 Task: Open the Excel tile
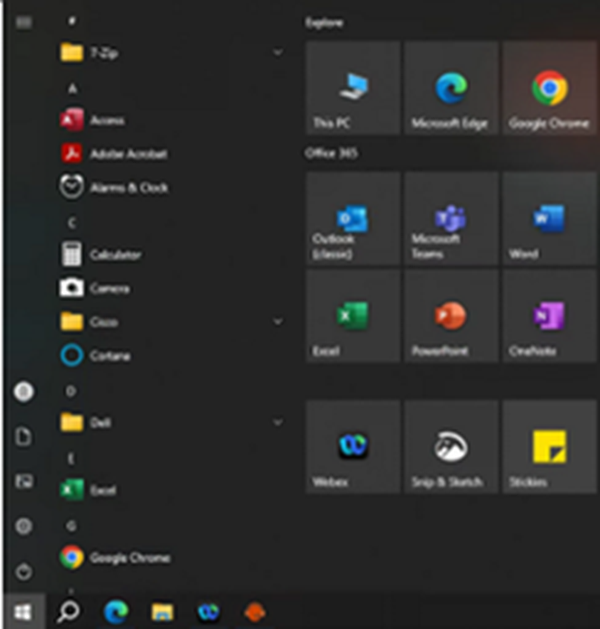353,316
